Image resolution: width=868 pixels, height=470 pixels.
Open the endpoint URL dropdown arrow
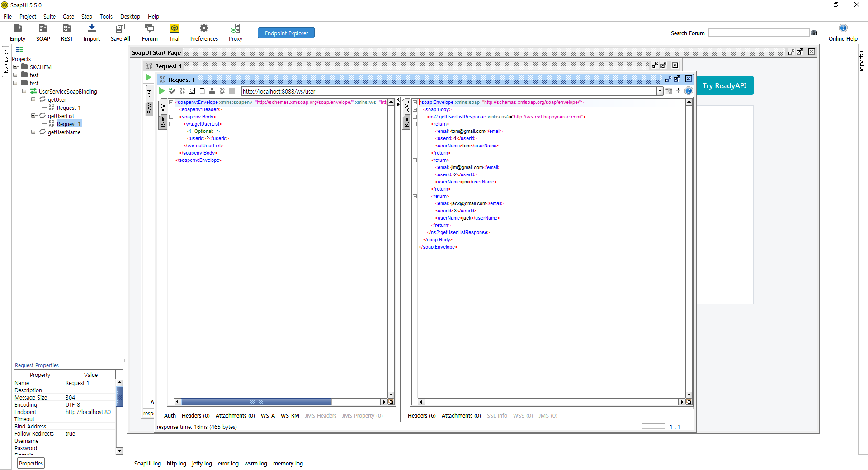[x=660, y=91]
